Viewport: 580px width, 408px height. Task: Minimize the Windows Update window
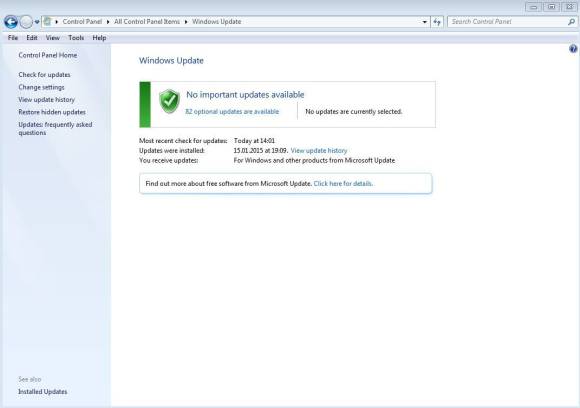coord(533,7)
